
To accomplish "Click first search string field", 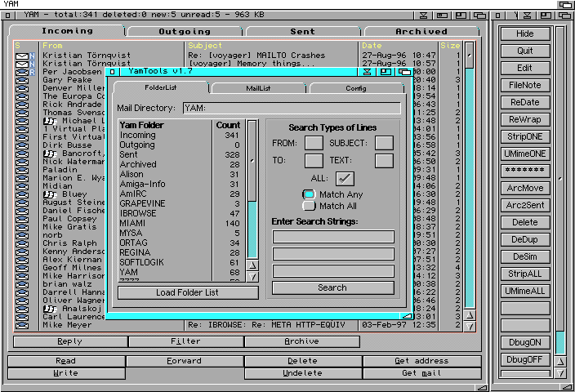I will point(333,237).
